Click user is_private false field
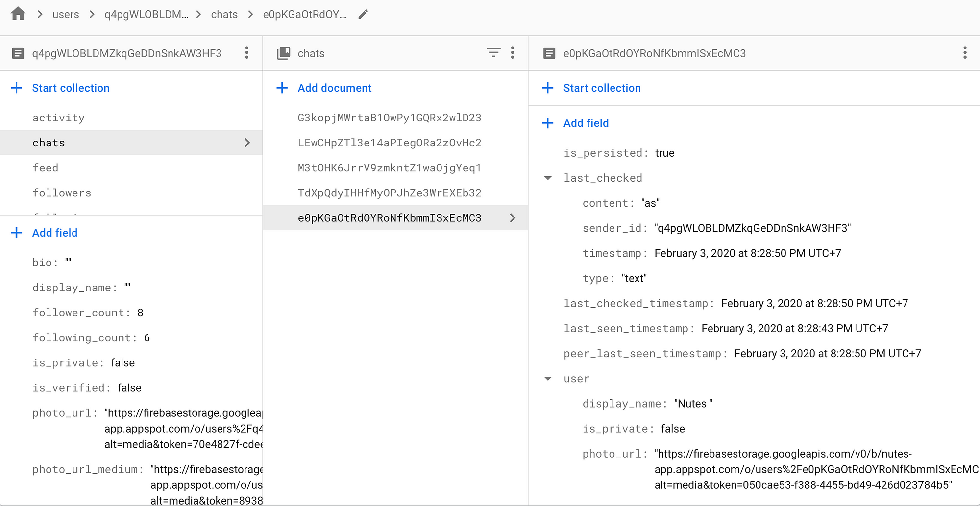980x506 pixels. point(634,429)
